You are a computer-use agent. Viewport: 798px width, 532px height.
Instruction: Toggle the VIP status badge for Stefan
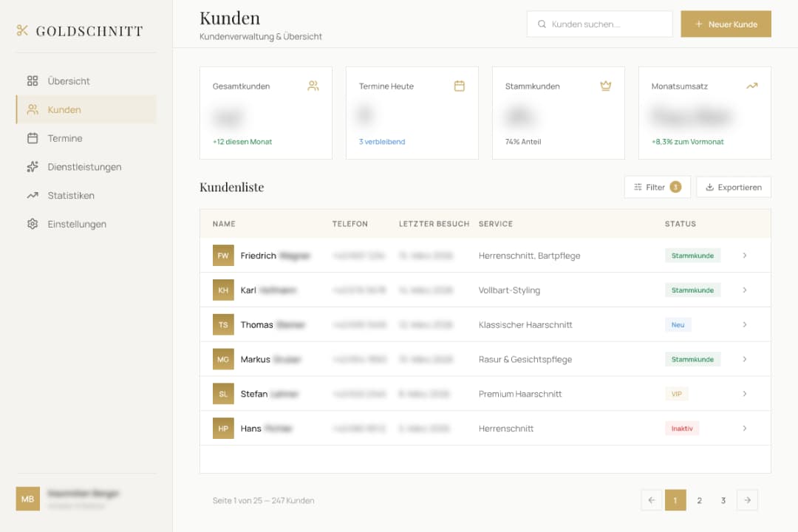pyautogui.click(x=676, y=394)
